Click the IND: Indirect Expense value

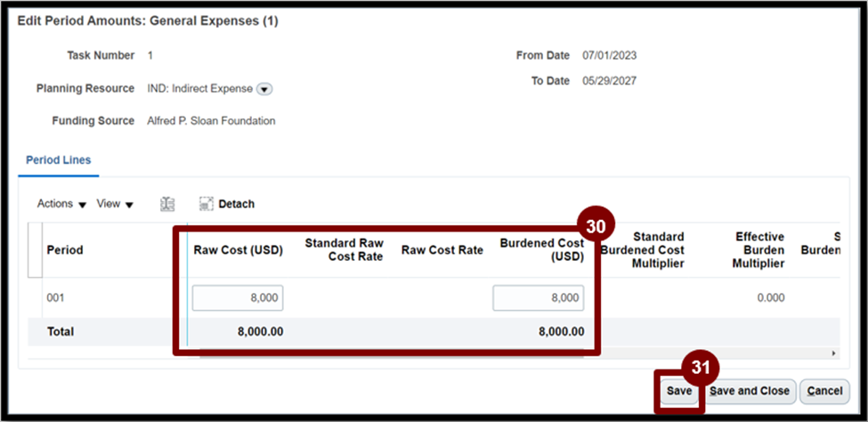(199, 89)
